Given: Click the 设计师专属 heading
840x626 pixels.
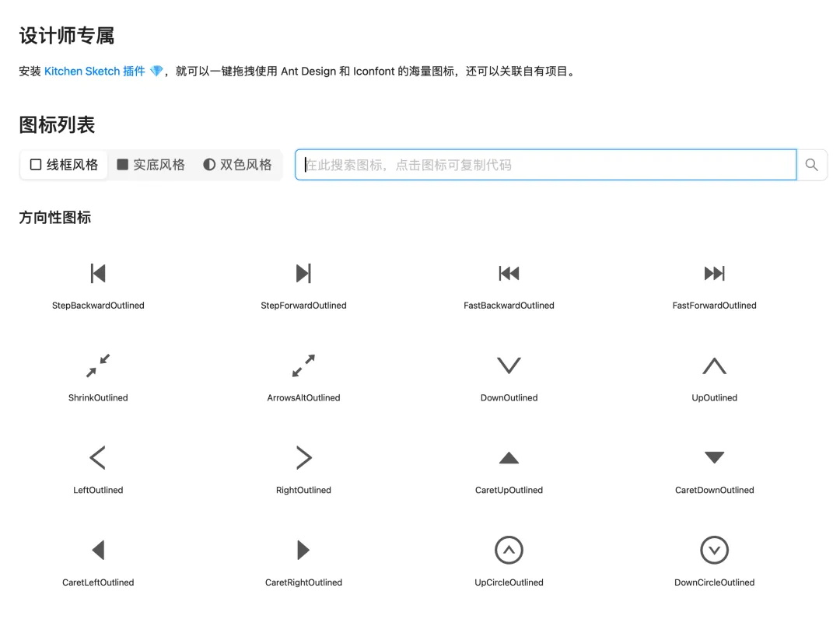Looking at the screenshot, I should coord(67,35).
